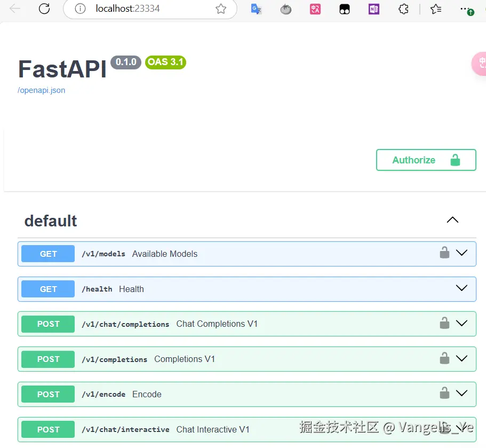
Task: Open the favorites list icon
Action: pyautogui.click(x=436, y=9)
